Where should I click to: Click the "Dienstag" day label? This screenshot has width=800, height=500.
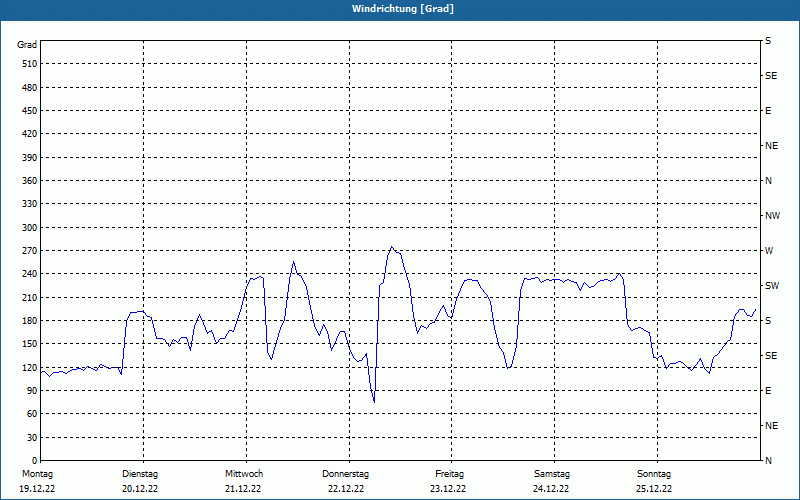pos(140,474)
